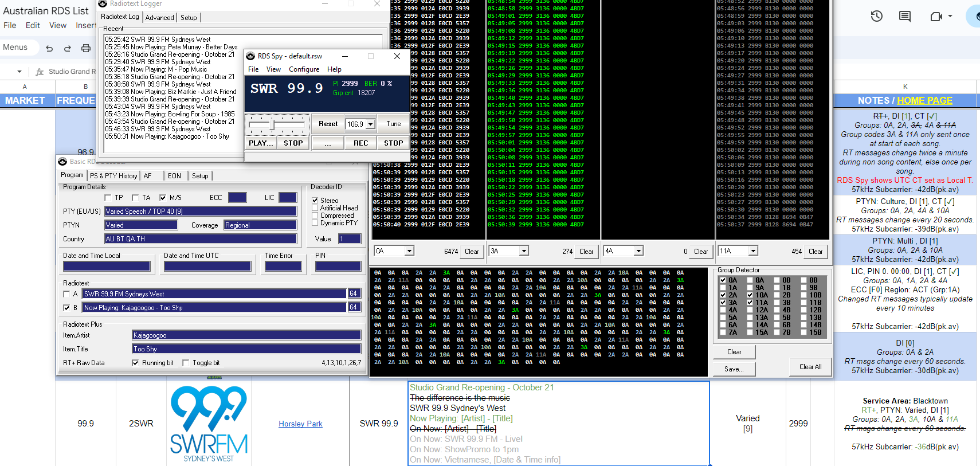The width and height of the screenshot is (980, 466).
Task: Toggle the TP checkbox in Program Details
Action: pyautogui.click(x=108, y=198)
